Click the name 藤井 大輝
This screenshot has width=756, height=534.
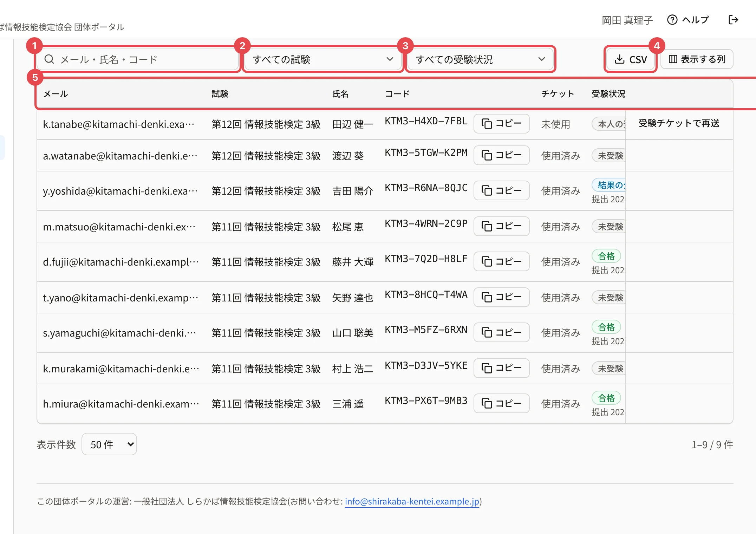pyautogui.click(x=353, y=262)
